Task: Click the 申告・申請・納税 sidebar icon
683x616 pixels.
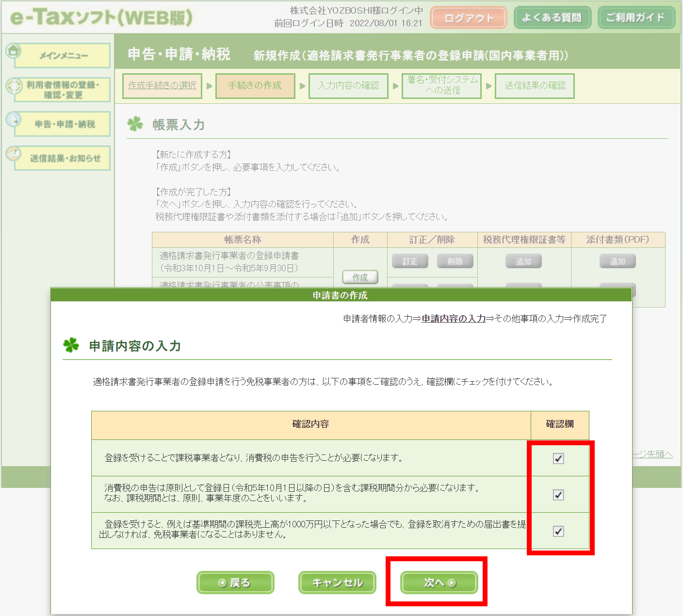Action: point(13,119)
